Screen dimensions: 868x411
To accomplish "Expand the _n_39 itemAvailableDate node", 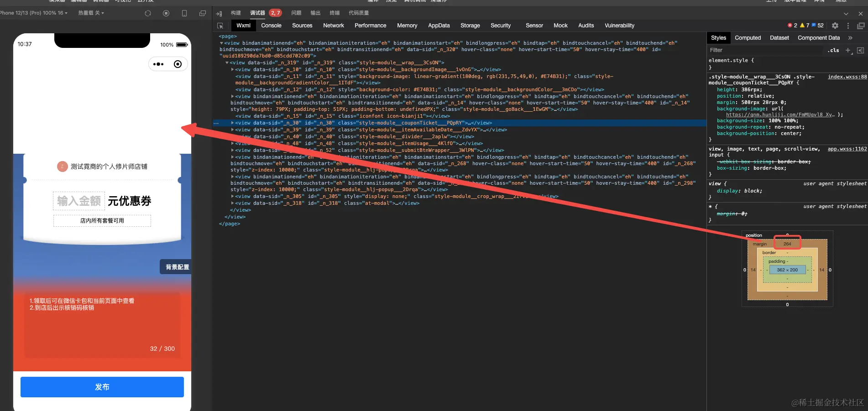I will tap(232, 130).
